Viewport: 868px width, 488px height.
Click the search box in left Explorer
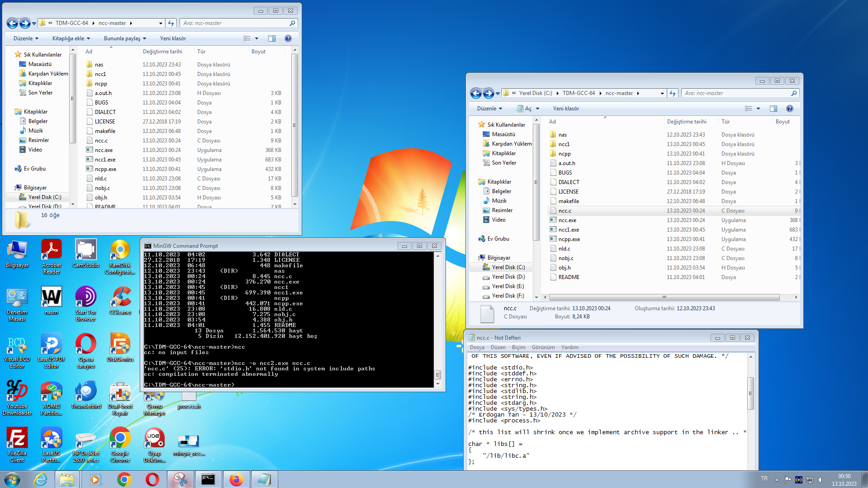click(x=235, y=23)
